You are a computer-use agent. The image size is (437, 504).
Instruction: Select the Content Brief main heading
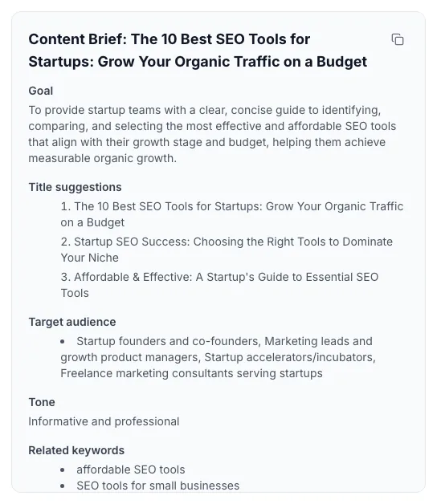point(198,51)
